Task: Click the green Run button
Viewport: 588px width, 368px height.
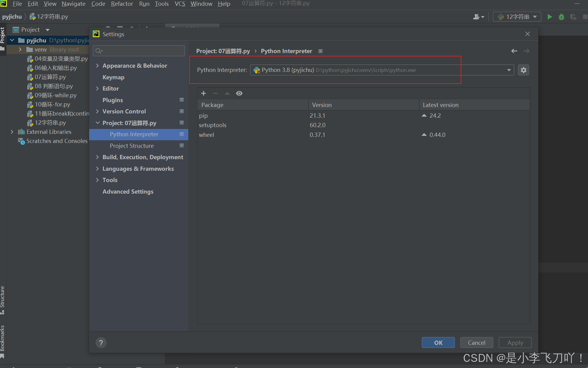Action: point(550,17)
